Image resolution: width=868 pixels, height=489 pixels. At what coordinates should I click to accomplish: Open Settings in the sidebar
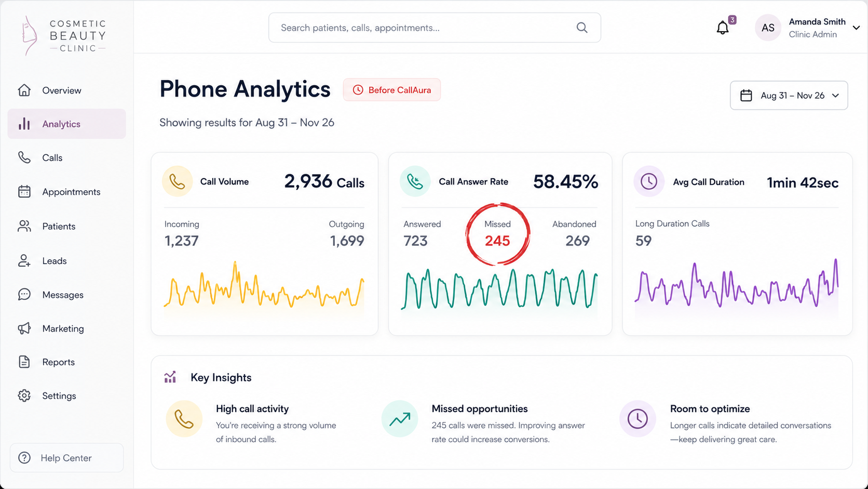67,395
